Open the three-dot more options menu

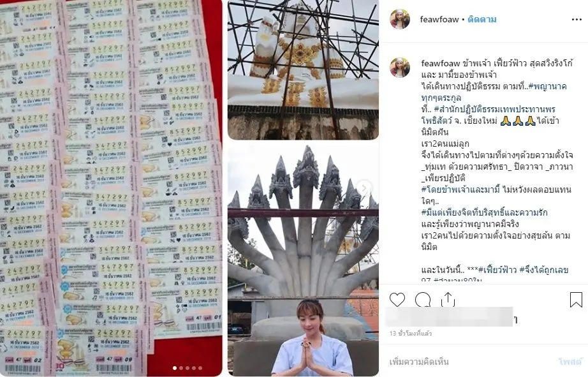(577, 20)
